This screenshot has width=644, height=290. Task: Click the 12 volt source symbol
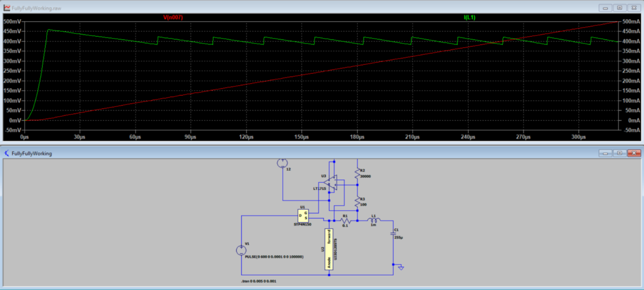tap(282, 162)
